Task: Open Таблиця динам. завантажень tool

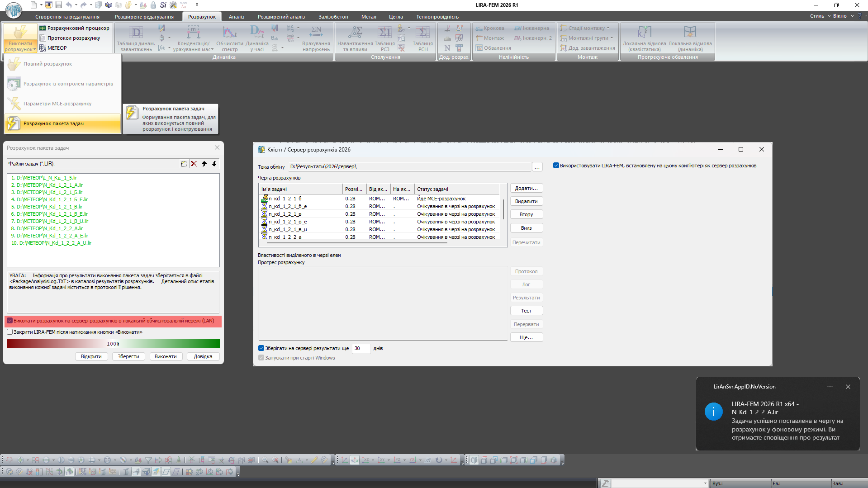Action: tap(136, 38)
